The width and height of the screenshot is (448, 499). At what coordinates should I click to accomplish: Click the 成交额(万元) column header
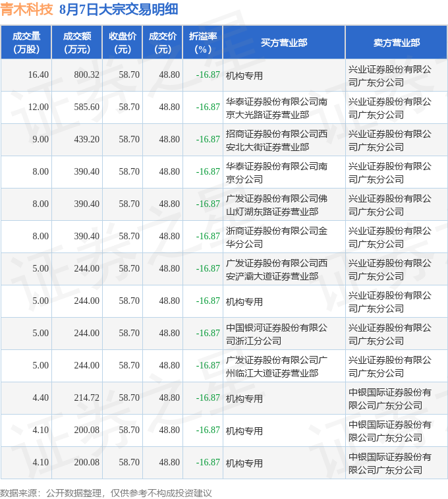(77, 43)
